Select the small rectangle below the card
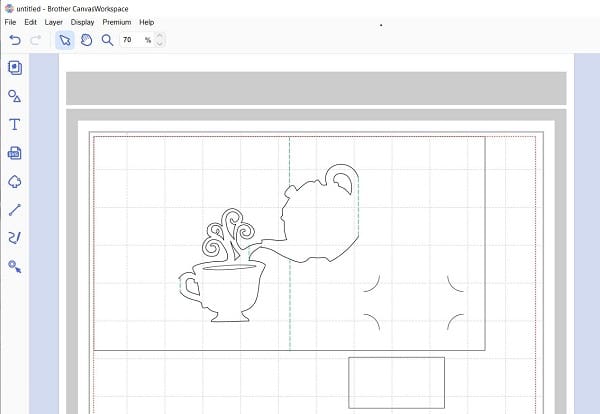 (396, 383)
